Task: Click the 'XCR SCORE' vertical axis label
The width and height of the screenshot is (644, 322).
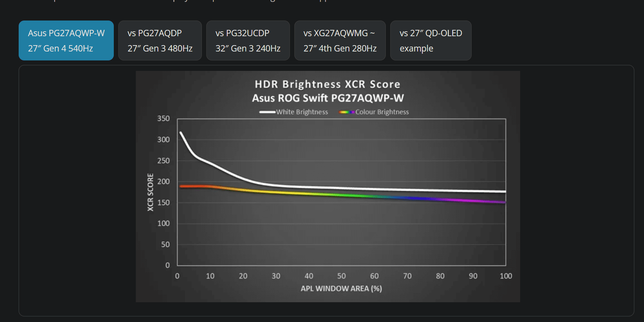Action: (x=150, y=192)
